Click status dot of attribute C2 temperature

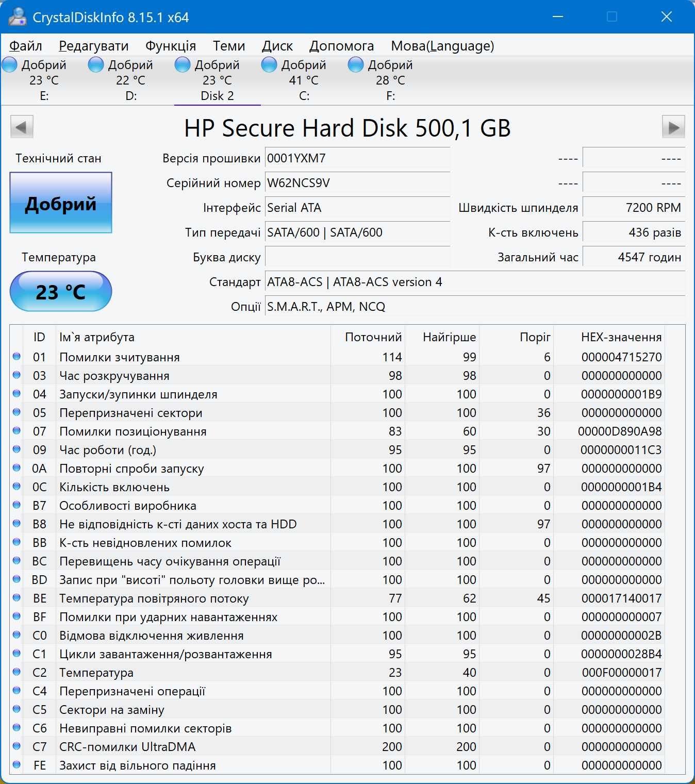pyautogui.click(x=16, y=672)
